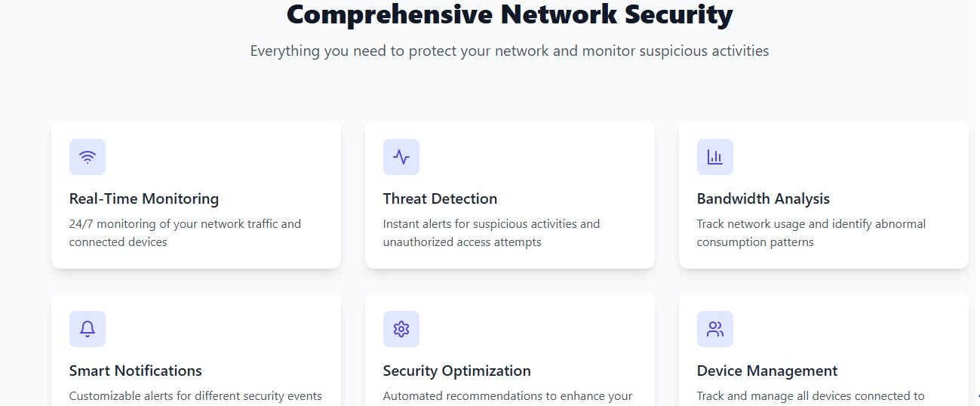The width and height of the screenshot is (980, 406).
Task: Click the Smart Notifications heading
Action: point(136,371)
